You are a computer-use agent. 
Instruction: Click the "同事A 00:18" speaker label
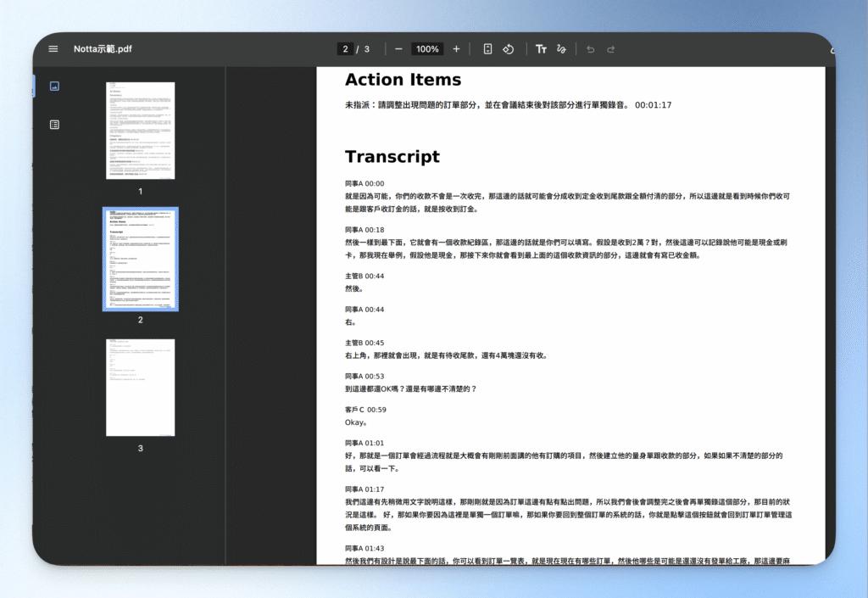pyautogui.click(x=364, y=230)
